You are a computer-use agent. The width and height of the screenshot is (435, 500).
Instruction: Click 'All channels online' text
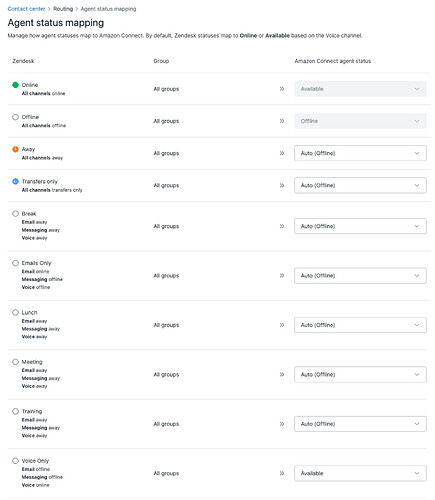pos(43,94)
